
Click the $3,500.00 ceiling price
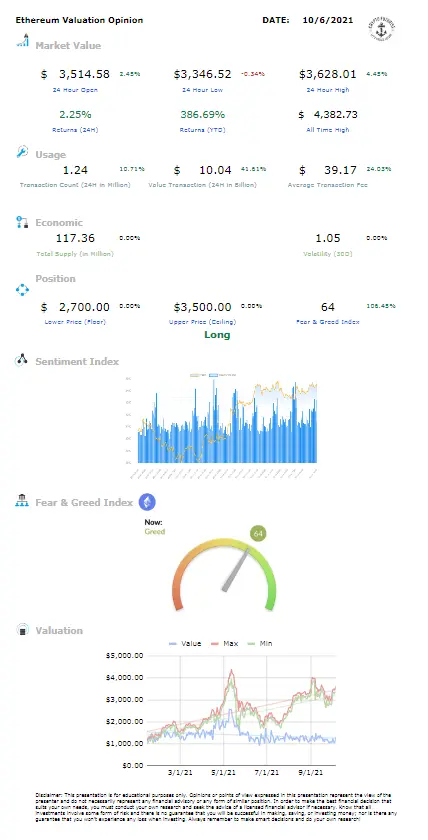click(x=202, y=308)
